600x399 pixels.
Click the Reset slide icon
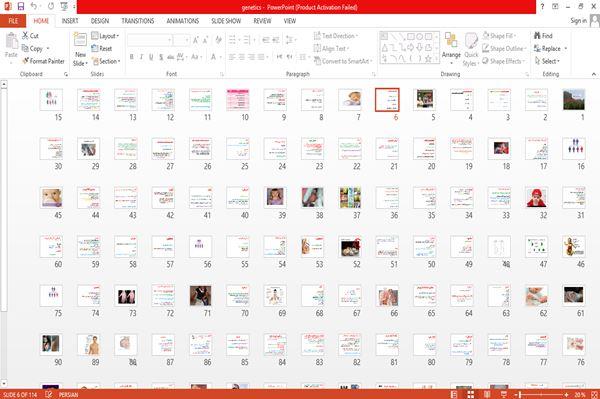point(102,49)
